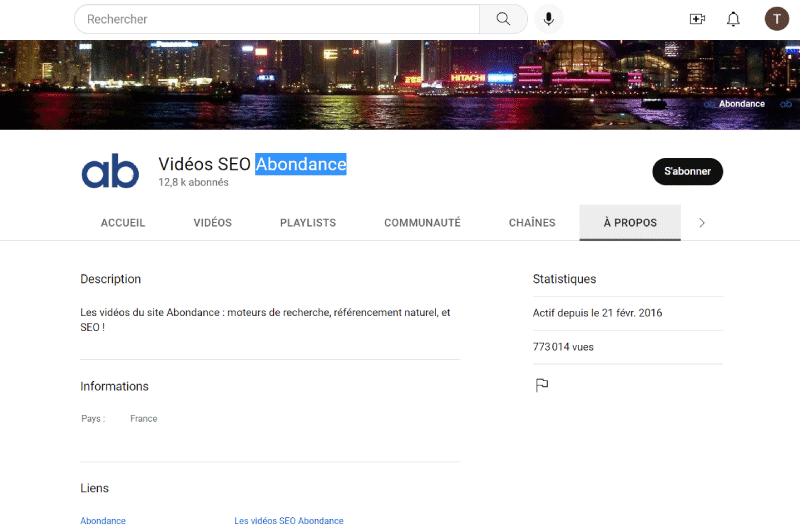Screen dimensions: 800x530
Task: Open the COMMUNAUTÉ tab
Action: tap(422, 223)
